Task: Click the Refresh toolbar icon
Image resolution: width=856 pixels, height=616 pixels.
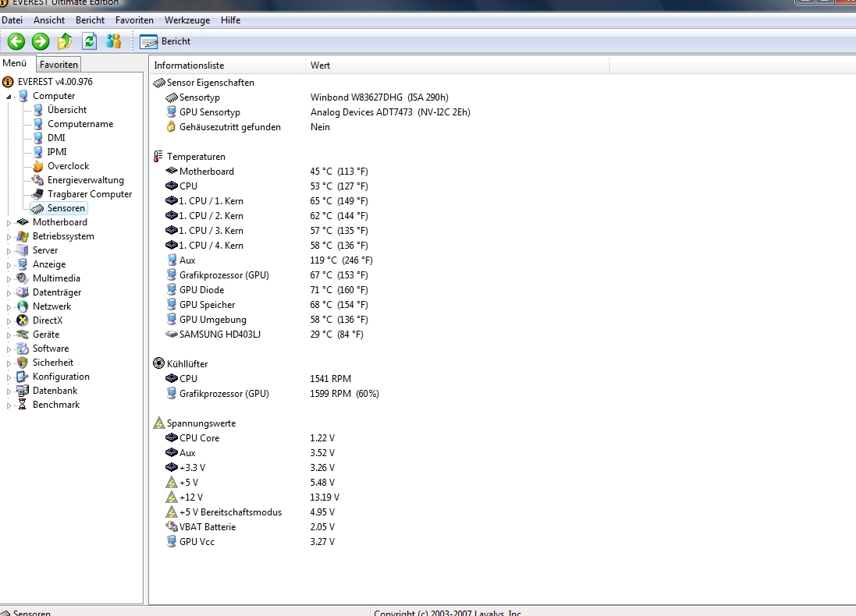Action: 89,41
